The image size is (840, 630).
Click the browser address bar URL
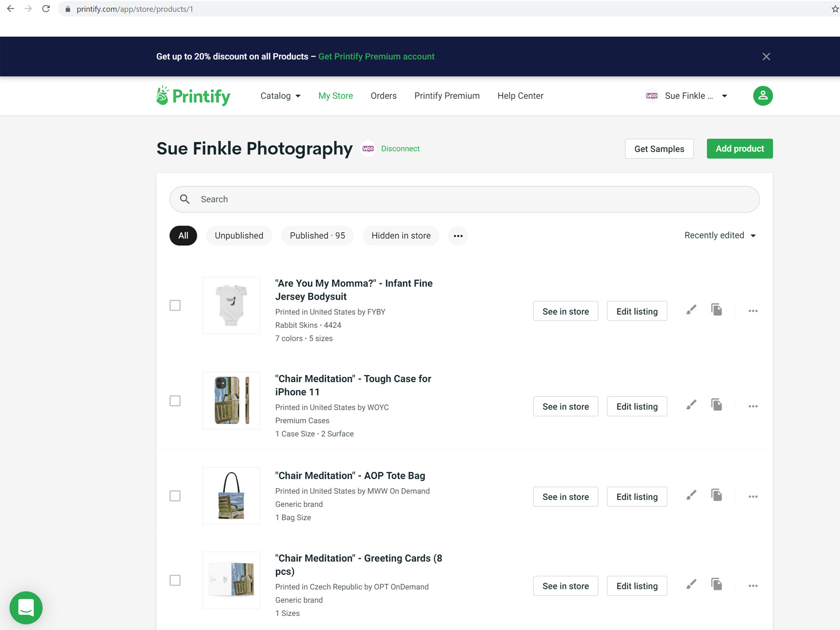[x=135, y=9]
